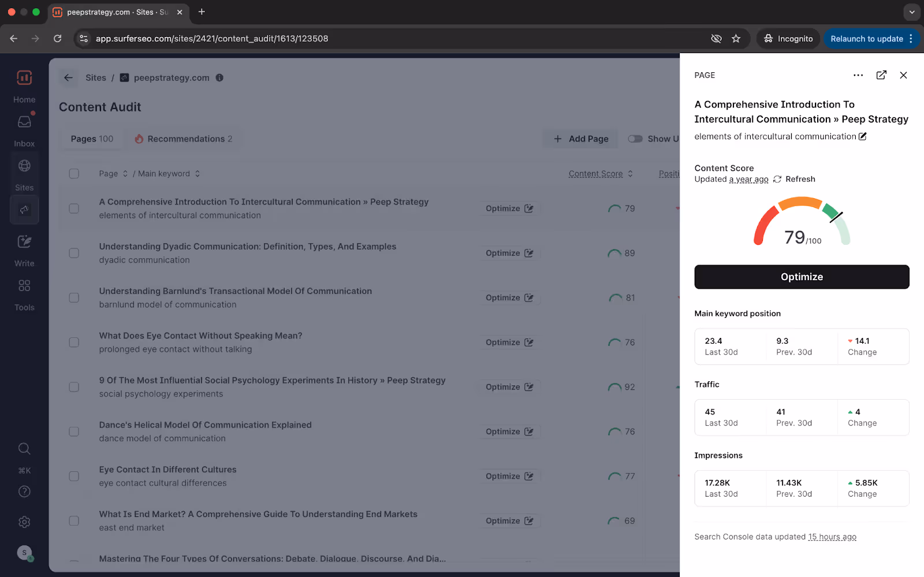Screen dimensions: 924x577
Task: Bookmark this page with star icon
Action: pyautogui.click(x=736, y=39)
